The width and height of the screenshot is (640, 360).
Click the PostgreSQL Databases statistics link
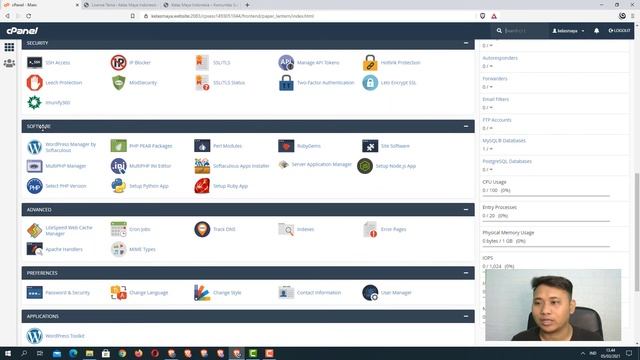coord(507,161)
